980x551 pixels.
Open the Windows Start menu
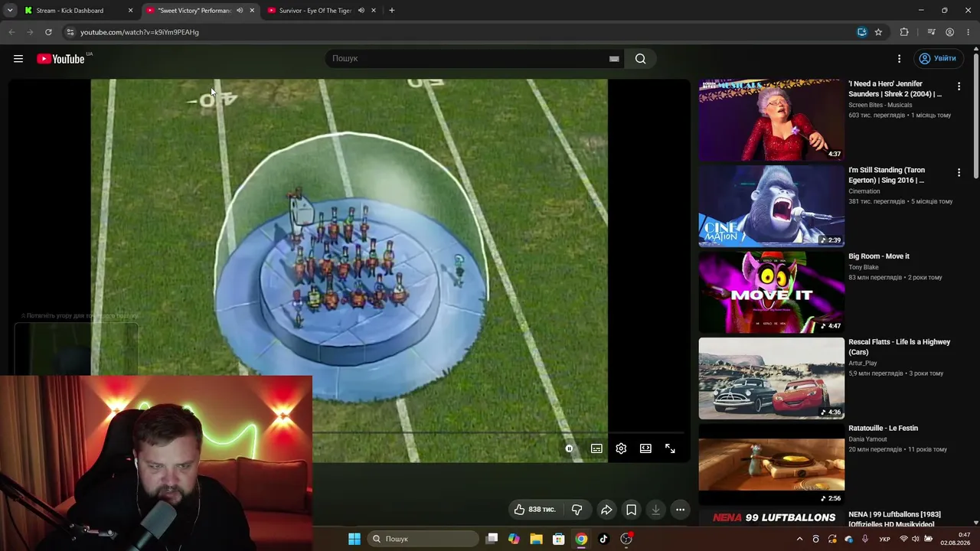[354, 539]
